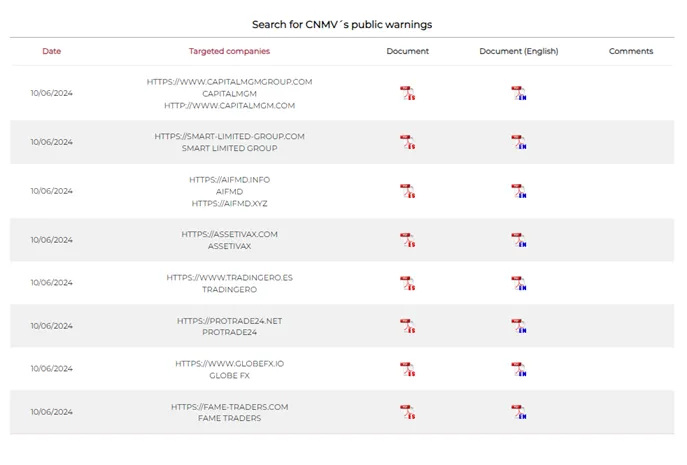The width and height of the screenshot is (687, 465).
Task: Click the date in the FAME TRADERS row
Action: [52, 412]
